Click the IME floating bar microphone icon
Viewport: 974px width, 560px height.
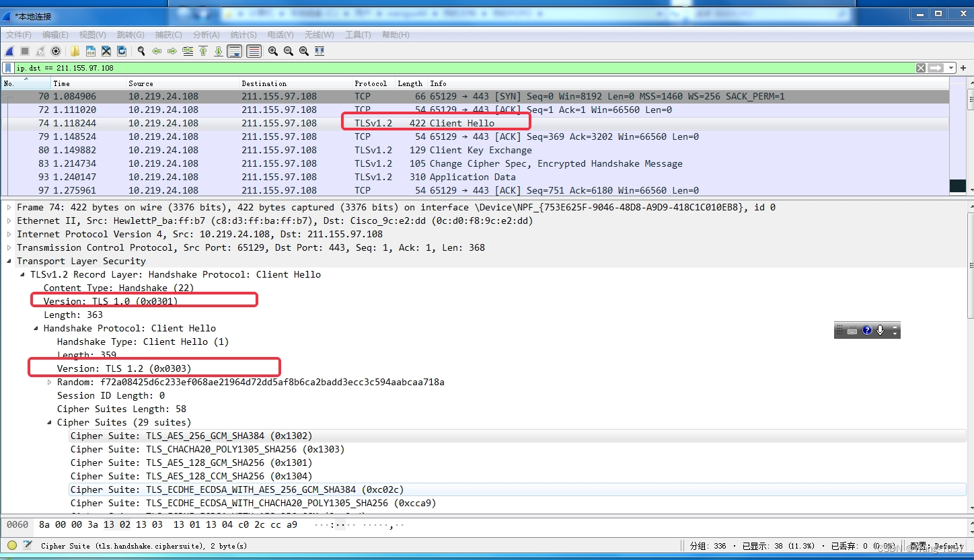[880, 330]
